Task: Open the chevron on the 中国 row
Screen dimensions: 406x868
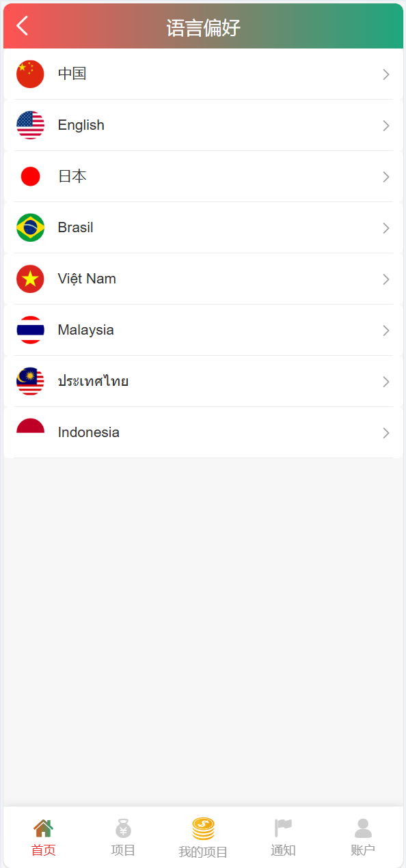Action: [x=386, y=74]
